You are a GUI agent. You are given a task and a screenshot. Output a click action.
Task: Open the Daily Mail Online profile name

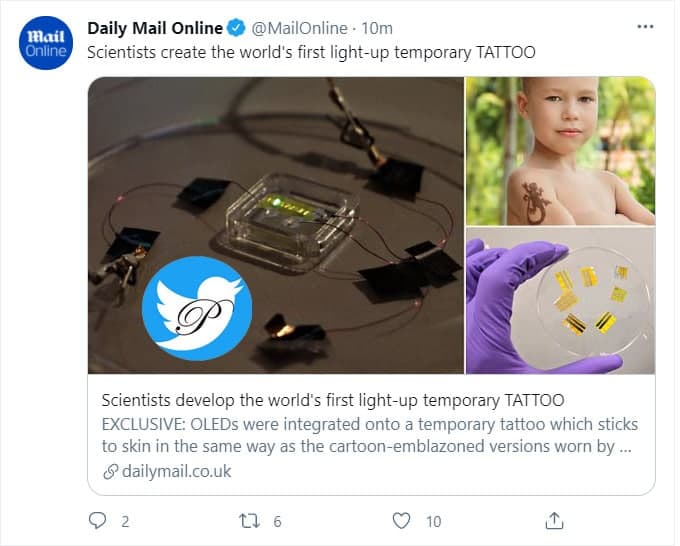154,28
